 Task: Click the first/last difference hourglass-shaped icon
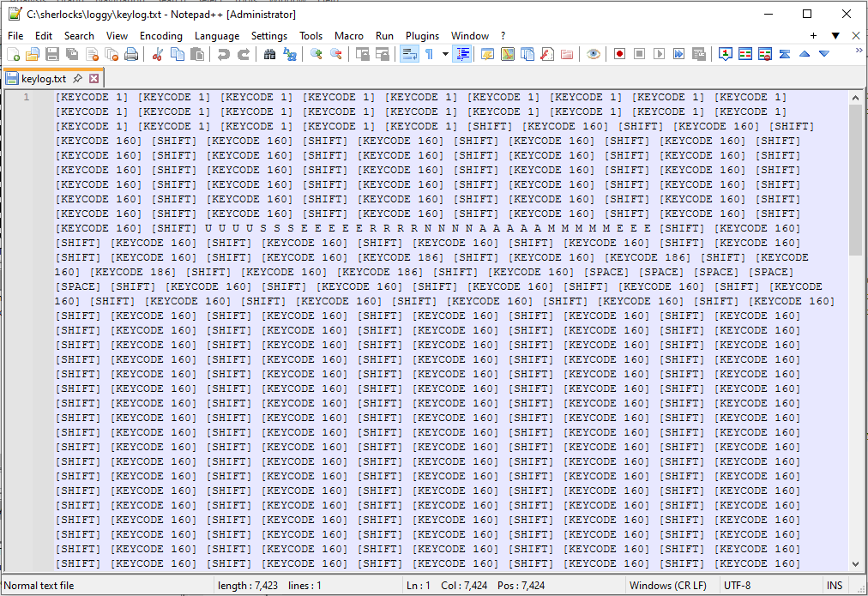click(785, 54)
